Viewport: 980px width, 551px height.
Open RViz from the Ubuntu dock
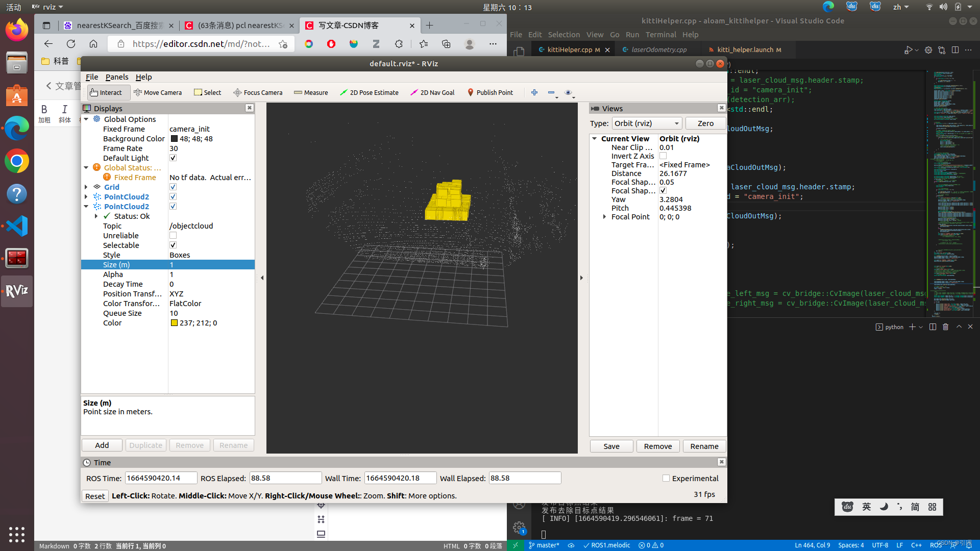pos(17,291)
